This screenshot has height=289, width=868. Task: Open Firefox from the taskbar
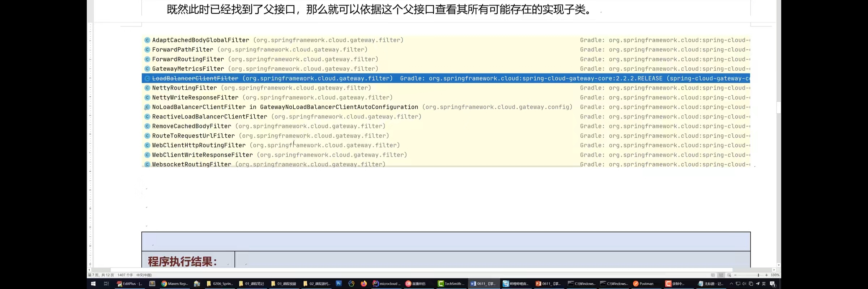[x=363, y=284]
